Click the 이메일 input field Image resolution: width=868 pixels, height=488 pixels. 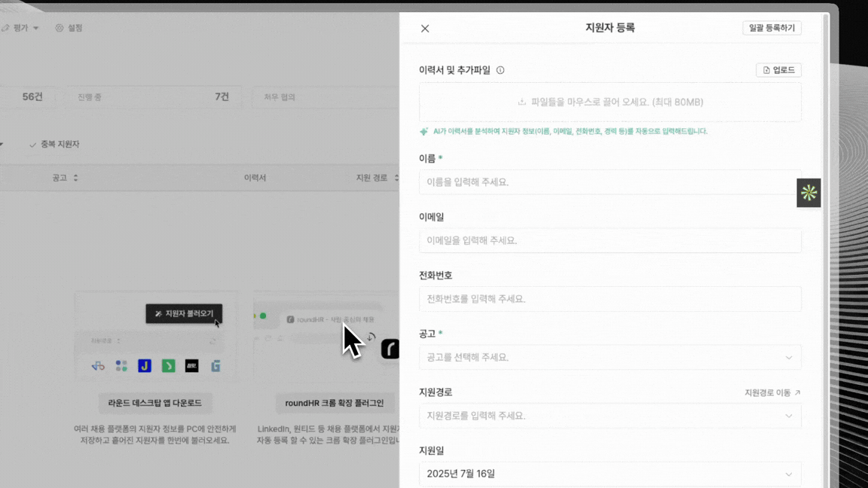tap(610, 240)
